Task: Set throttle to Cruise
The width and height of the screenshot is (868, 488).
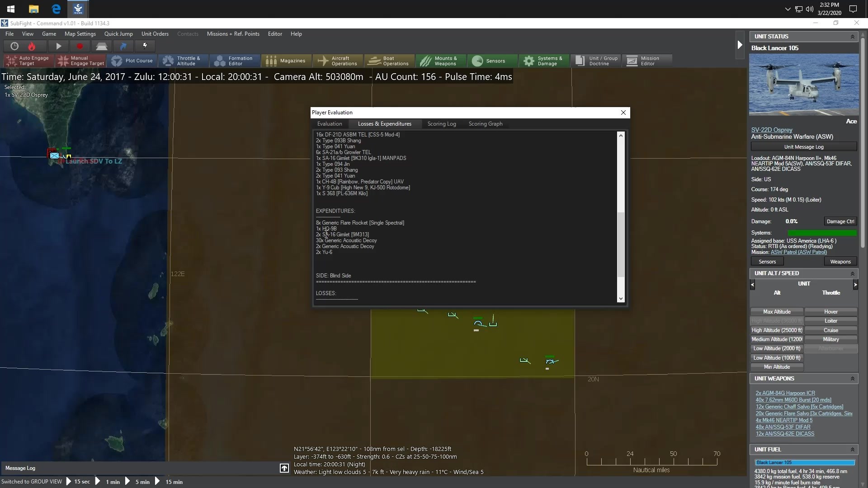Action: 831,330
